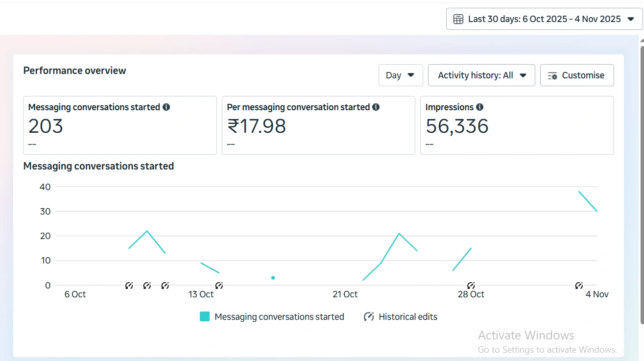
Task: Click the teal legend color swatch
Action: (x=204, y=316)
